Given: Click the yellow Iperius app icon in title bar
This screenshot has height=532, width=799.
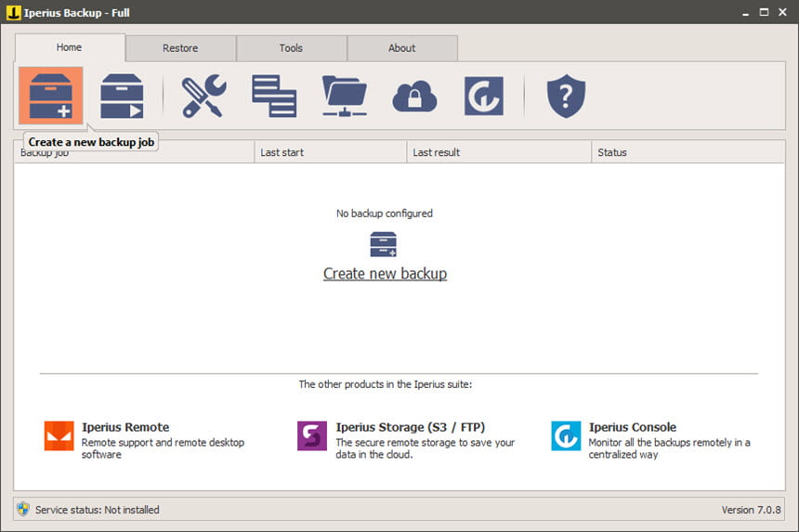Looking at the screenshot, I should [13, 12].
